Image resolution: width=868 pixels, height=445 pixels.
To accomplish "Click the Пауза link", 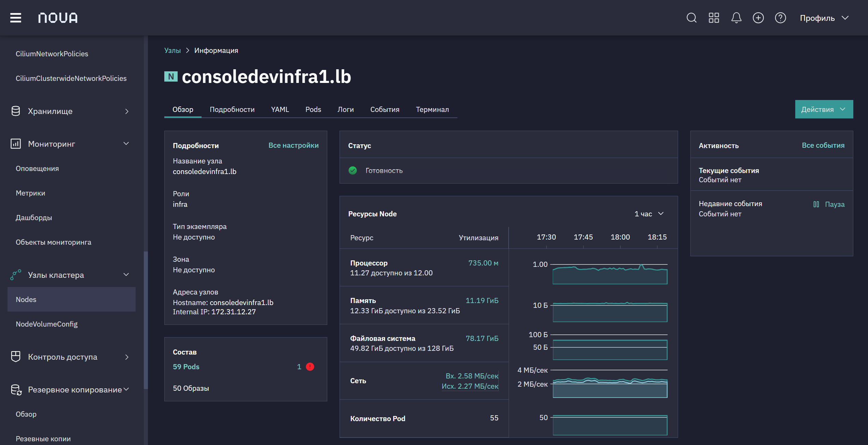I will pos(835,204).
